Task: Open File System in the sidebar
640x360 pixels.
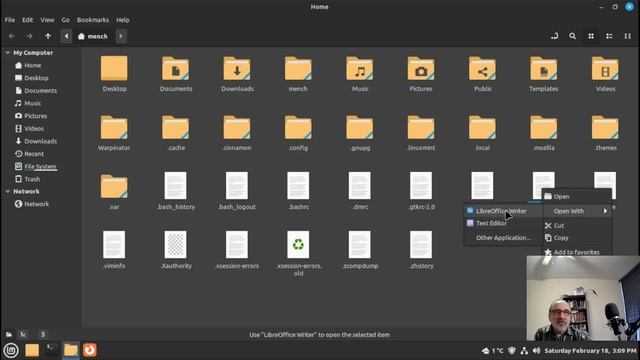Action: click(40, 167)
